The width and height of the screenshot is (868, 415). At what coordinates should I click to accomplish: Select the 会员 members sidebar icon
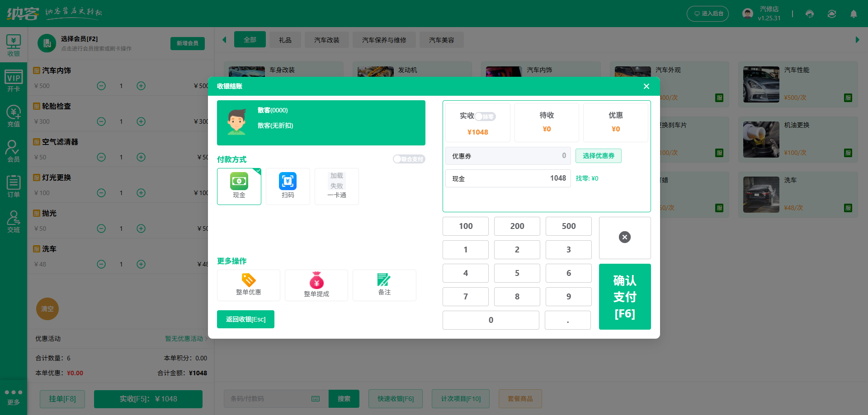tap(14, 151)
